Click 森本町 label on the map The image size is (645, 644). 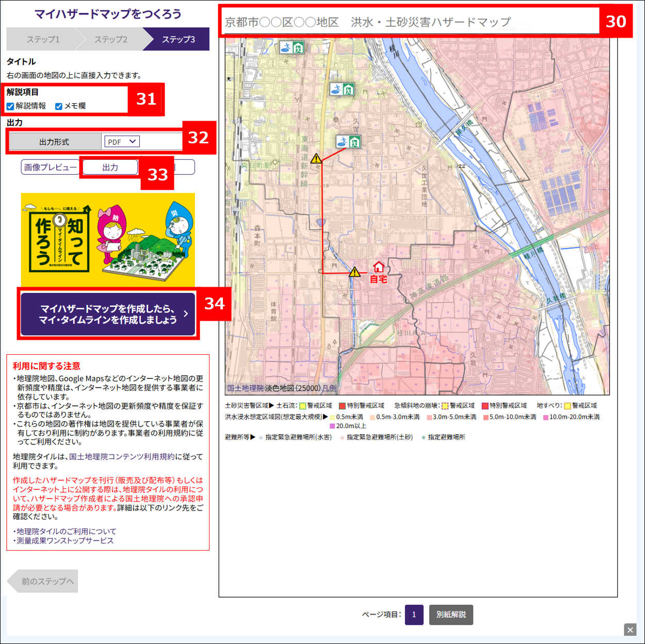(257, 236)
